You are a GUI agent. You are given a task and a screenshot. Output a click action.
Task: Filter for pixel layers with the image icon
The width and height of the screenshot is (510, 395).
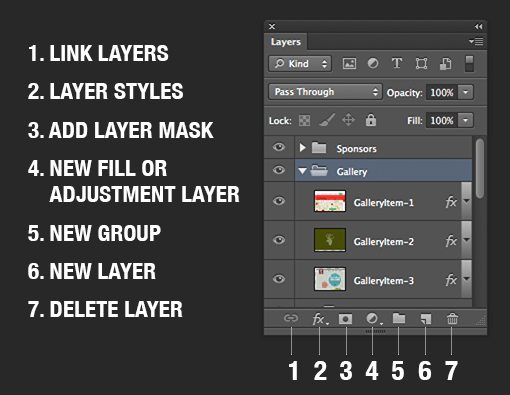coord(349,63)
